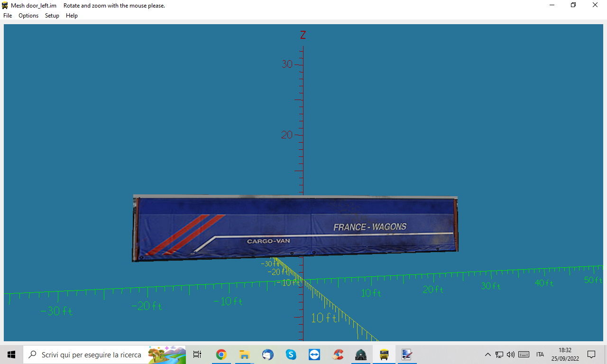Click the green 40 ft axis label
The image size is (607, 364).
click(x=544, y=283)
